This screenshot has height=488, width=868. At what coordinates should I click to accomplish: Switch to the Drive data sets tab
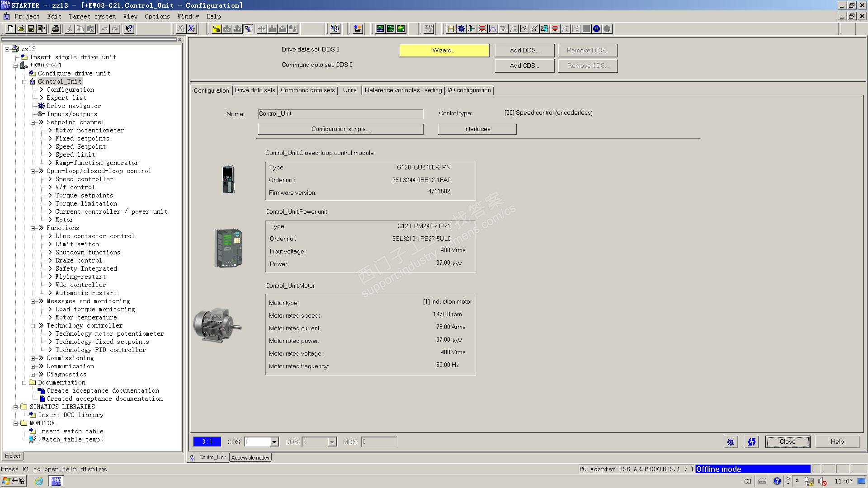coord(255,90)
